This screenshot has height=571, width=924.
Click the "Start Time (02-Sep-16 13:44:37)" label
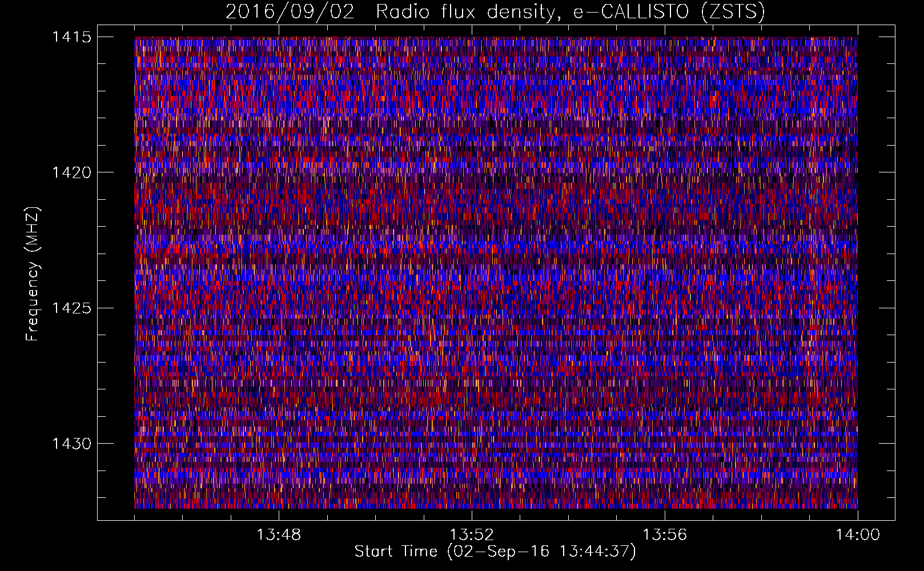(x=495, y=552)
